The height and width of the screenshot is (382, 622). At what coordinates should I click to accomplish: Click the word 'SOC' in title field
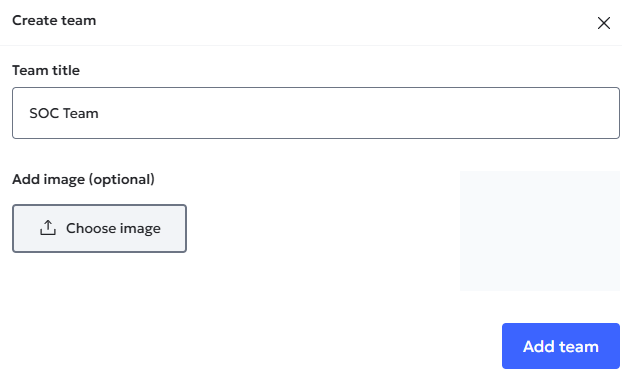pyautogui.click(x=44, y=113)
